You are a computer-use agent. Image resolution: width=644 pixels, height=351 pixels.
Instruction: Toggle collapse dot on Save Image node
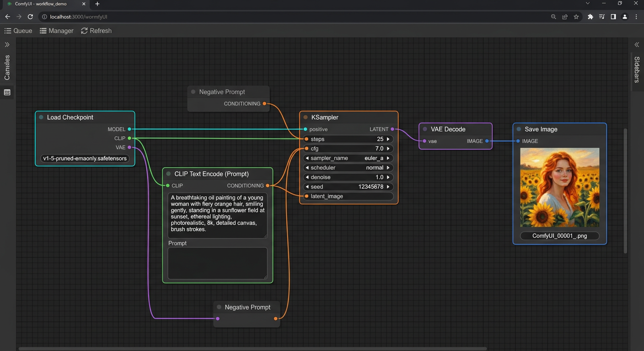tap(519, 129)
